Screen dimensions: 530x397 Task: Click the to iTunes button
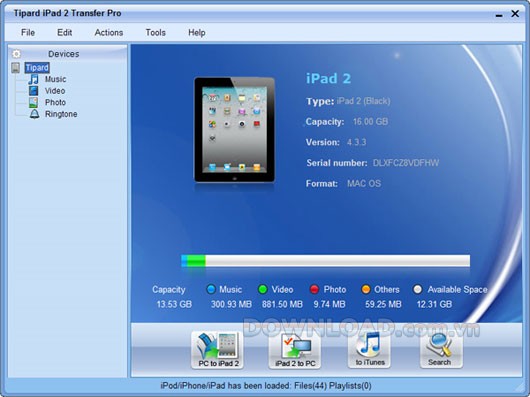pyautogui.click(x=370, y=349)
